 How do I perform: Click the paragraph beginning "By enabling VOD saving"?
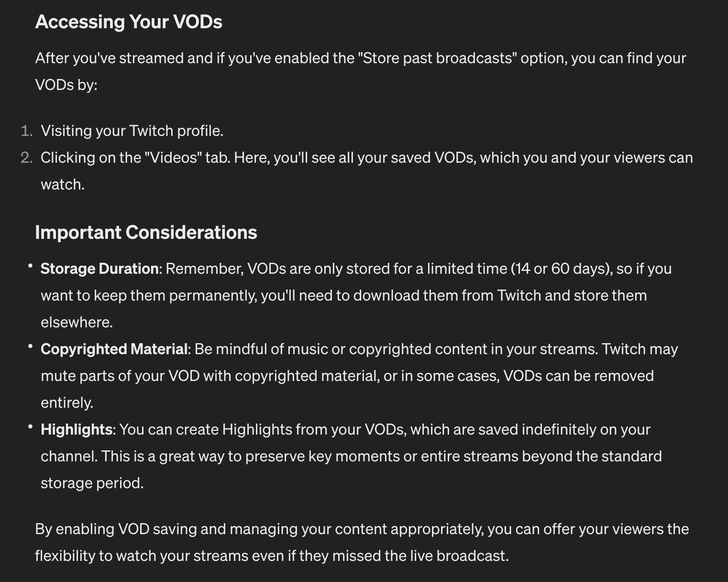click(x=362, y=543)
